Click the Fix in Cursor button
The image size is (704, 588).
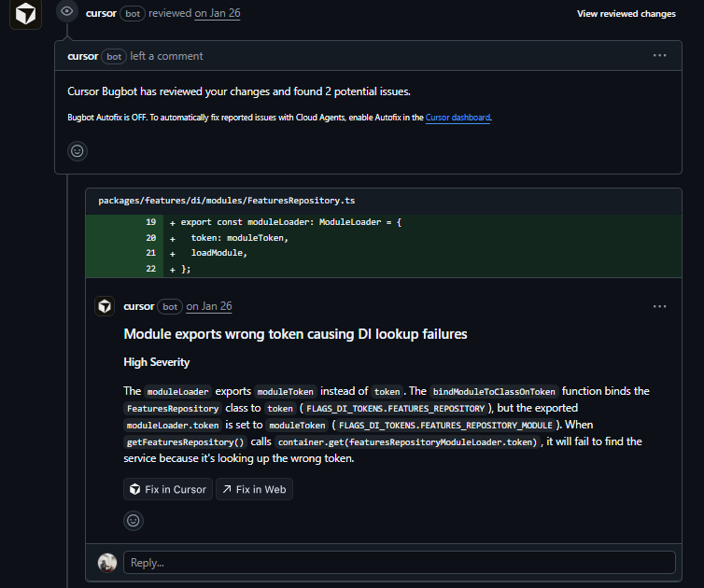168,489
